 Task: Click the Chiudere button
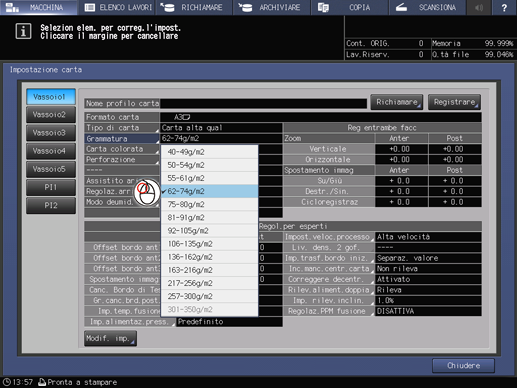[x=463, y=366]
